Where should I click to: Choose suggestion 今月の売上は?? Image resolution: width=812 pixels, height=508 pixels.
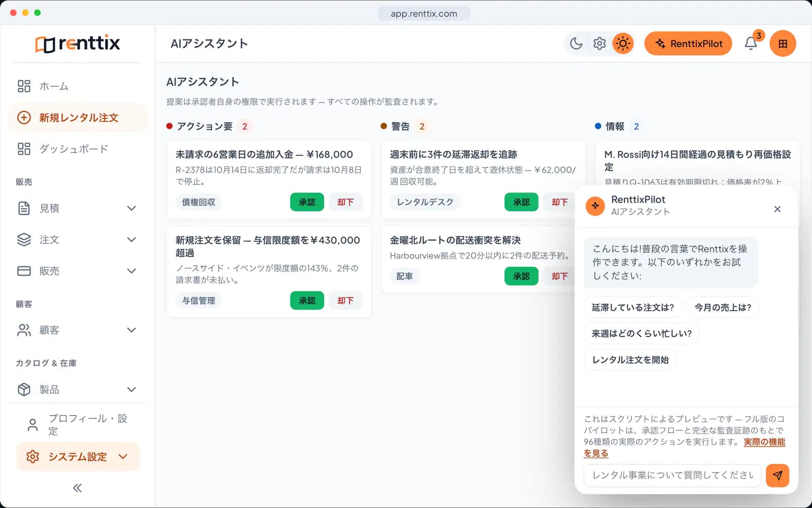(x=723, y=308)
